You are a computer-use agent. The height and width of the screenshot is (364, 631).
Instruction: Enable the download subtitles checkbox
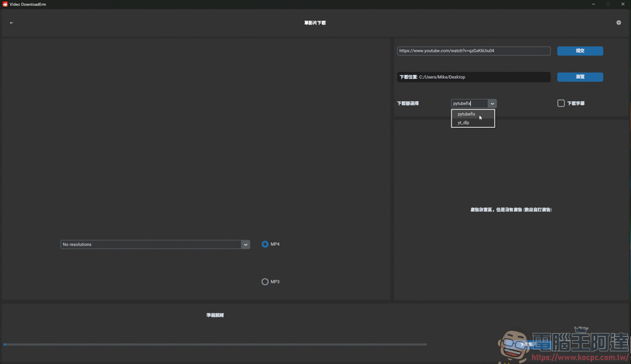point(561,103)
